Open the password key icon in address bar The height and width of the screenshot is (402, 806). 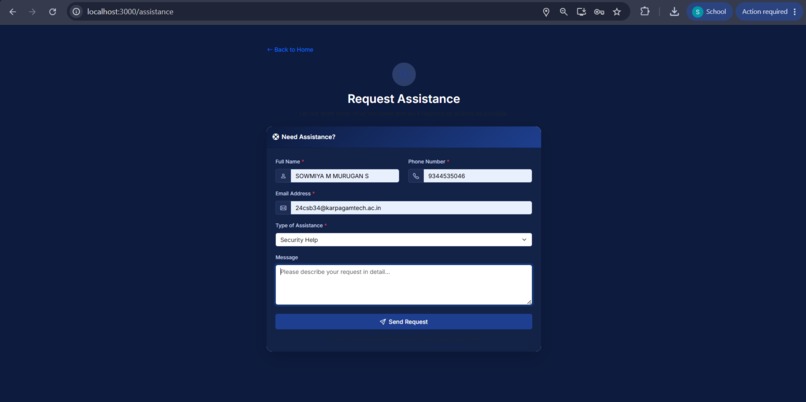pos(599,12)
